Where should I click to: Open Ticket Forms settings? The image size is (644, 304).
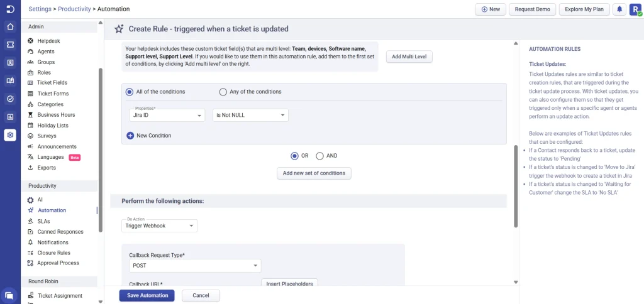tap(53, 94)
